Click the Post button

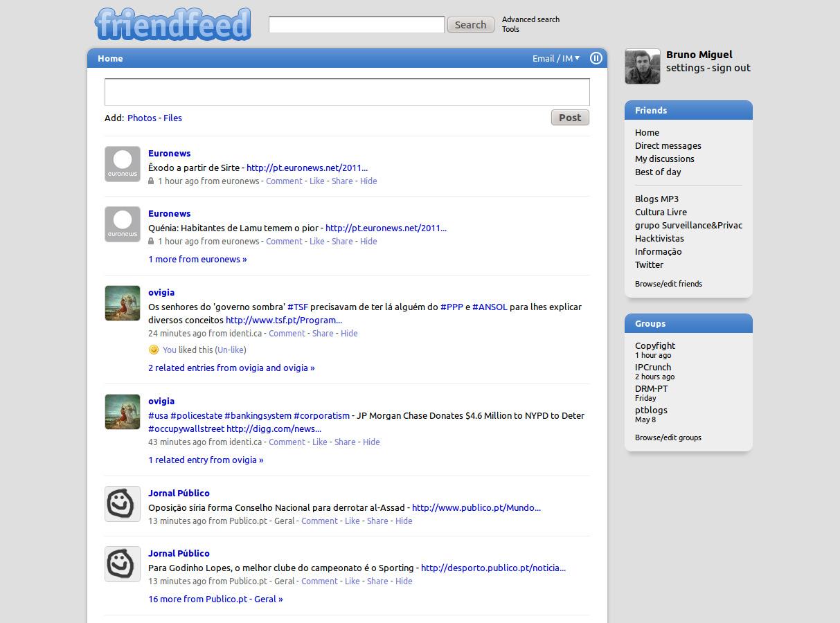pos(570,118)
